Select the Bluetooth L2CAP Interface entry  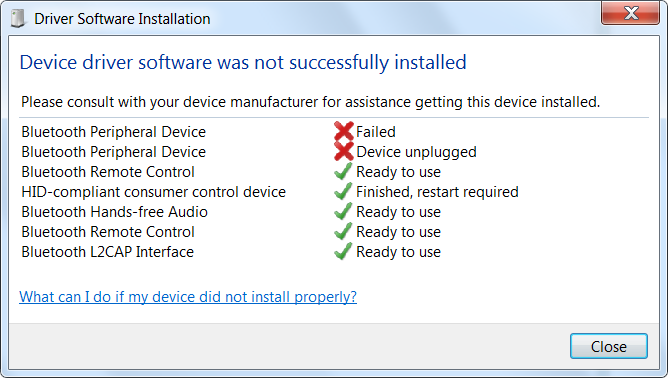click(x=108, y=252)
